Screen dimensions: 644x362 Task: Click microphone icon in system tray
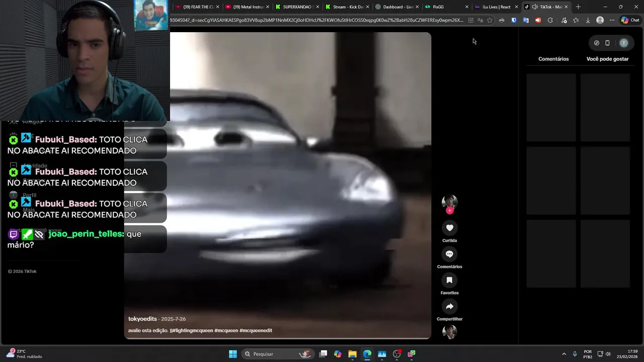pos(575,354)
